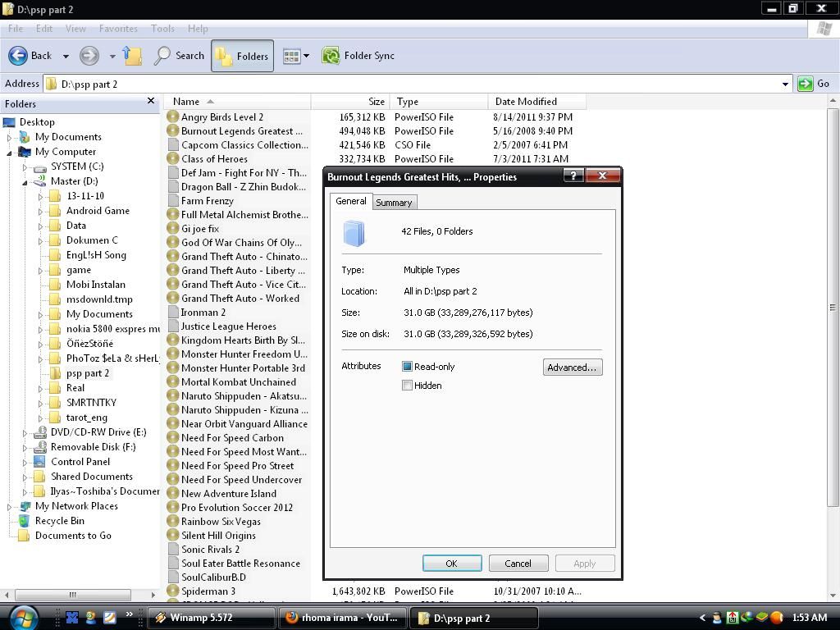Select the psp part 2 folder in tree
The image size is (840, 630).
(x=87, y=373)
